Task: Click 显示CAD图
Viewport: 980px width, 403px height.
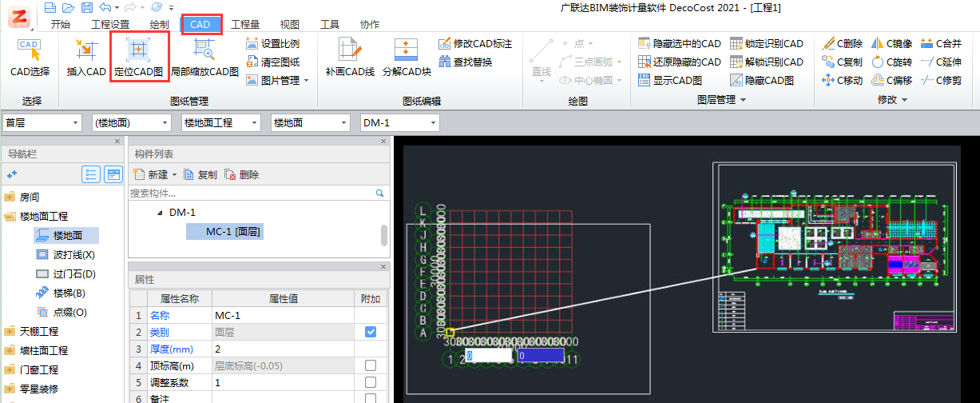Action: click(670, 81)
